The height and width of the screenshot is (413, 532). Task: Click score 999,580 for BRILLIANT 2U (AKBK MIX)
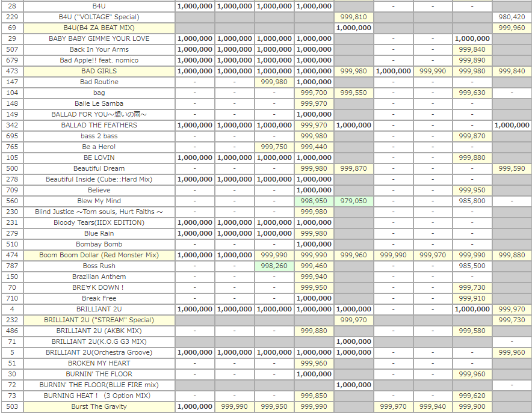472,331
